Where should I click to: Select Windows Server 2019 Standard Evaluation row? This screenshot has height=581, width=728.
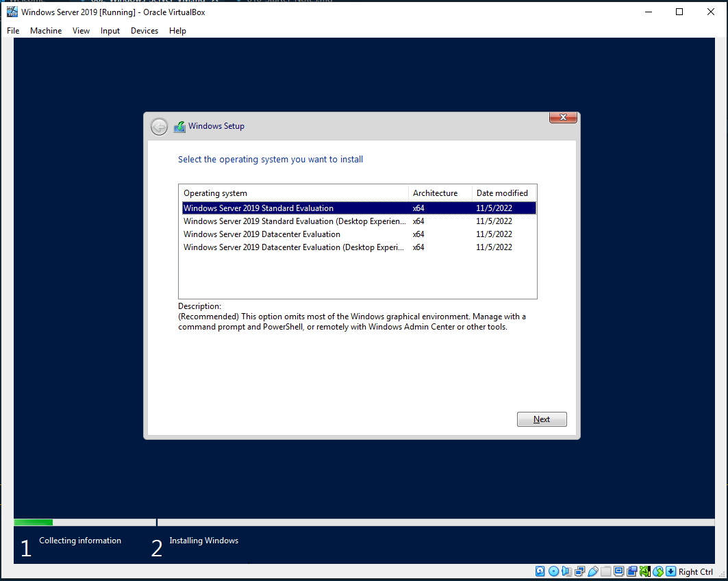359,208
